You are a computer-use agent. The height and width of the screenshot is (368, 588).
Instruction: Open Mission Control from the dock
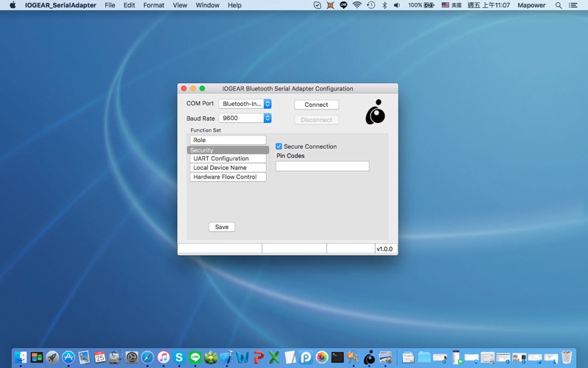pos(37,357)
